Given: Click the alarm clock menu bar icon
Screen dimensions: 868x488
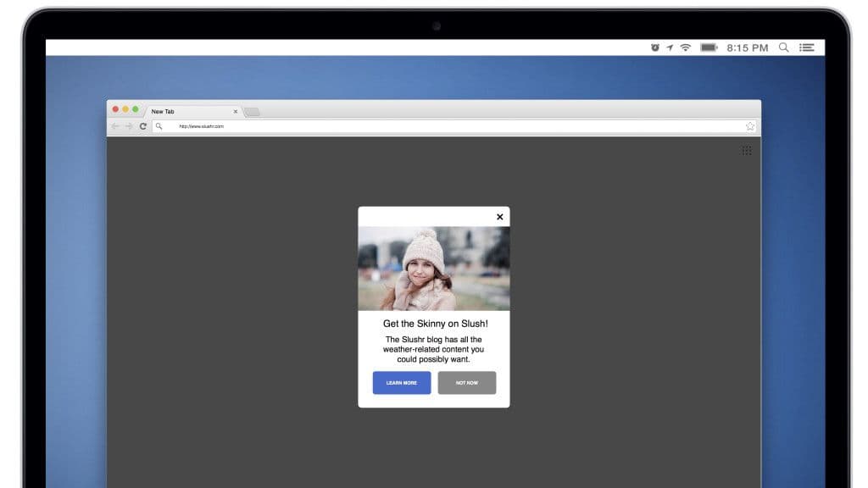Looking at the screenshot, I should [654, 47].
